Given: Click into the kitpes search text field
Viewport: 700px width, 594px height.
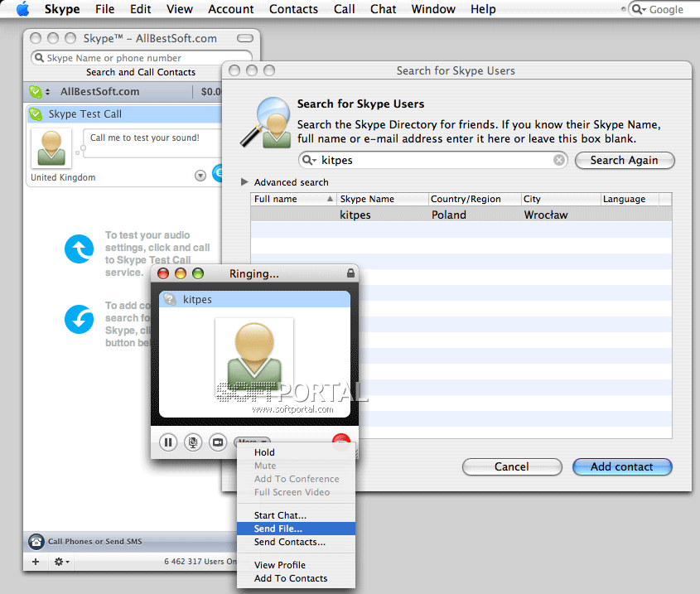Looking at the screenshot, I should pyautogui.click(x=435, y=160).
